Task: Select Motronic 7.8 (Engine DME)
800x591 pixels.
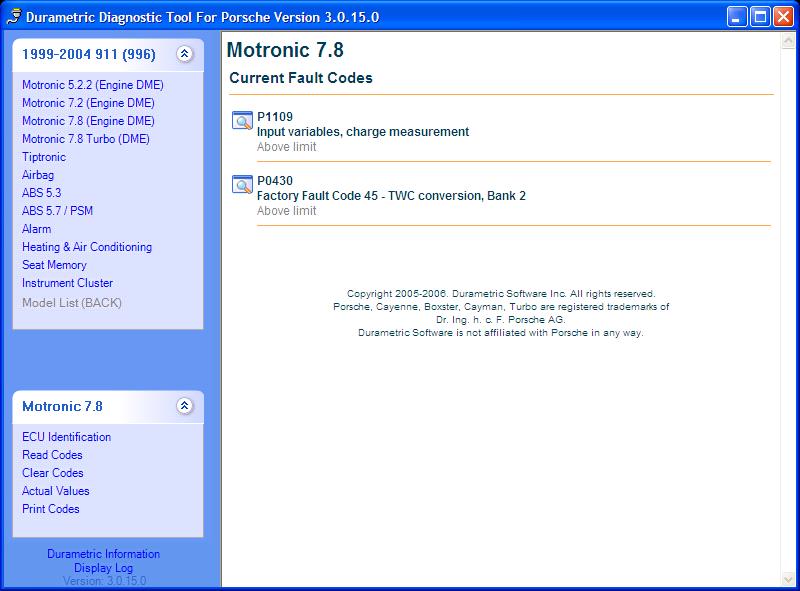Action: 88,121
